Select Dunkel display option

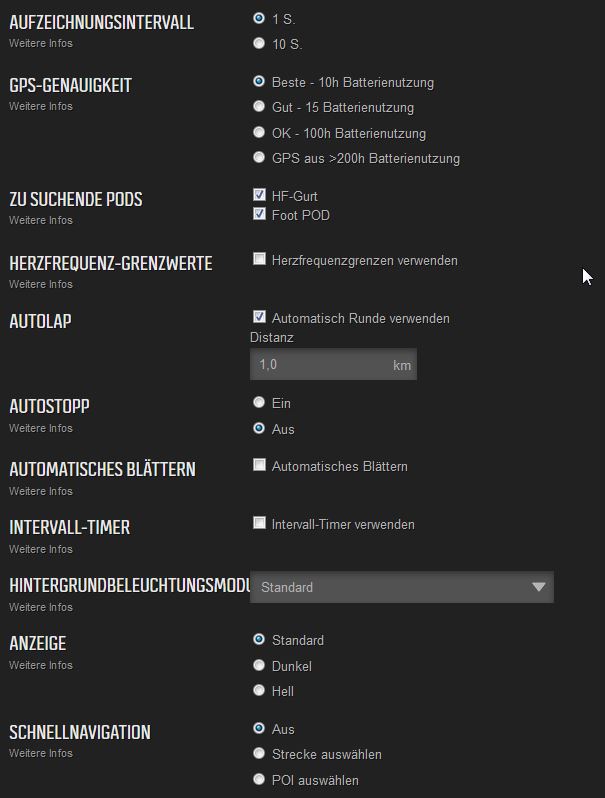[259, 665]
